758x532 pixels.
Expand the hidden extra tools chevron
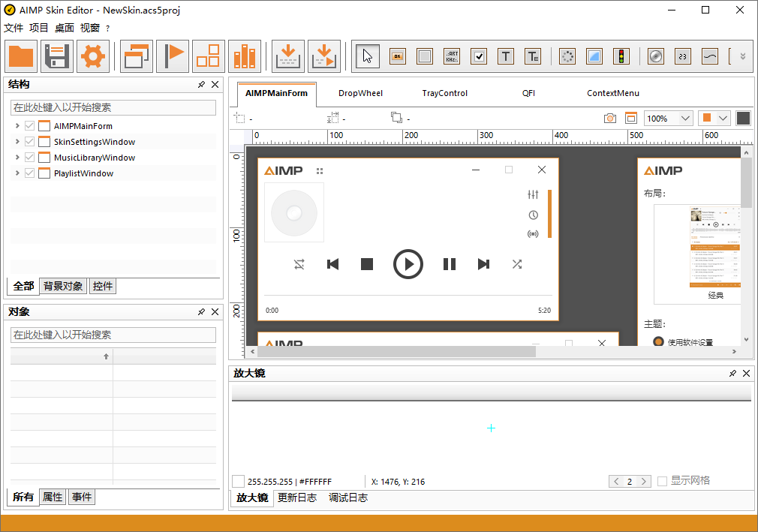point(742,56)
